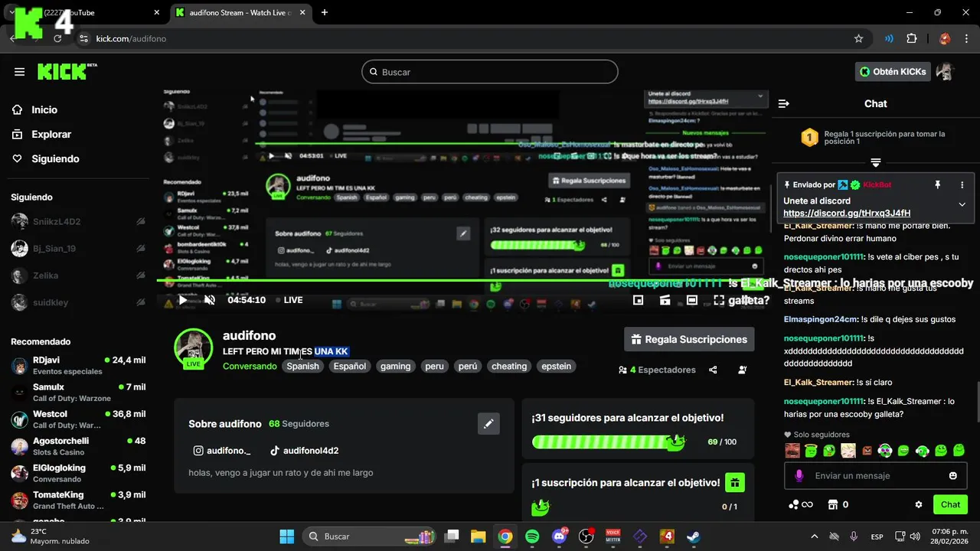Image resolution: width=980 pixels, height=551 pixels.
Task: Open suidkley followed channel
Action: point(78,302)
